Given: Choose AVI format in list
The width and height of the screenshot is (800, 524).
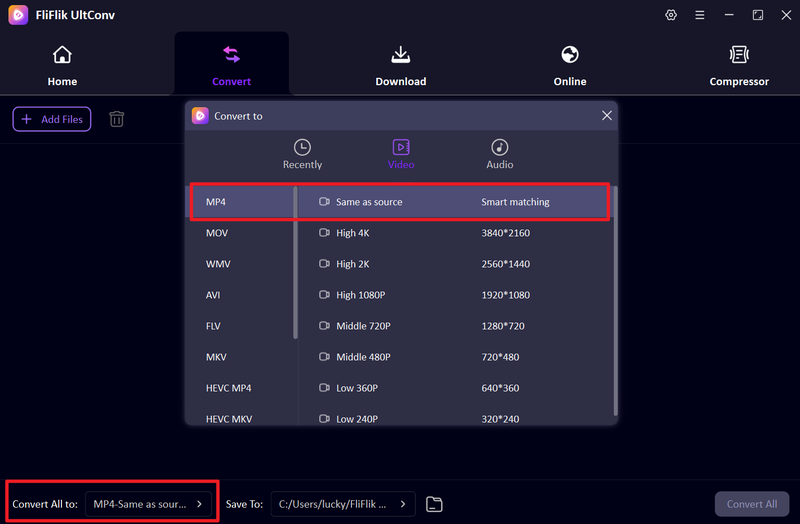Looking at the screenshot, I should [240, 295].
